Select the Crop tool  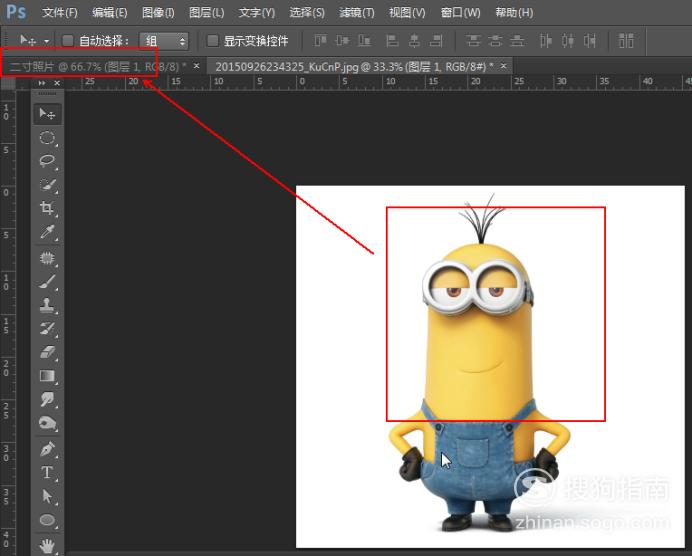coord(47,208)
